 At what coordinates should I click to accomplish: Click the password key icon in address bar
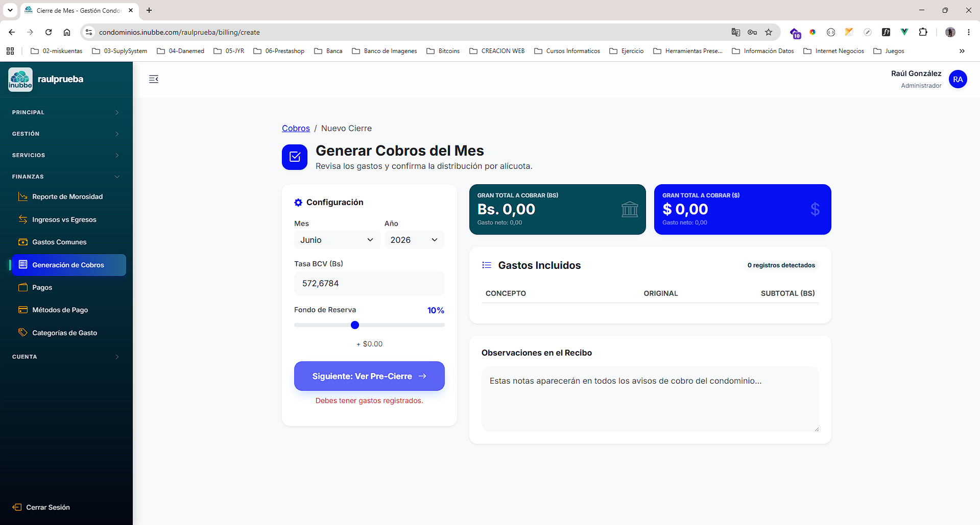click(x=752, y=32)
